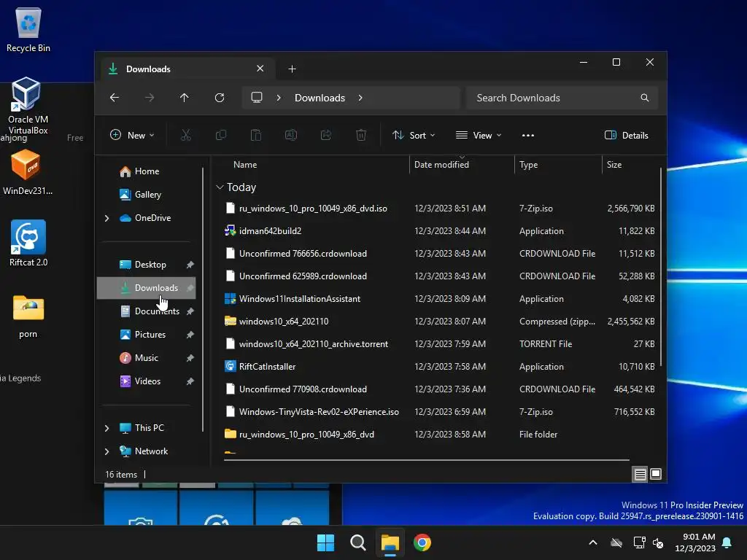Open taskbar Search magnifier

(357, 542)
